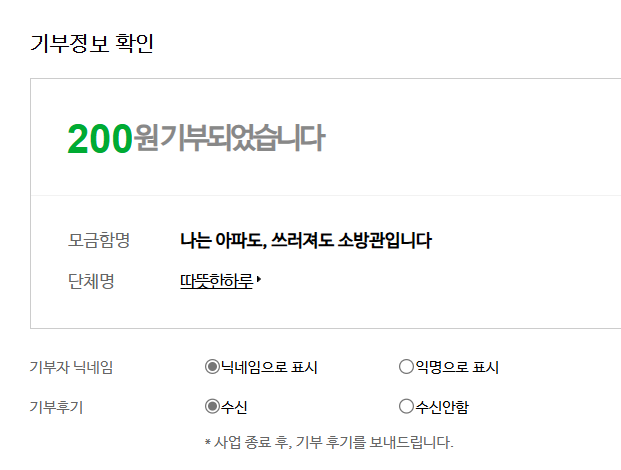
Task: Choose the 익명으로 표시 radio button
Action: [406, 367]
